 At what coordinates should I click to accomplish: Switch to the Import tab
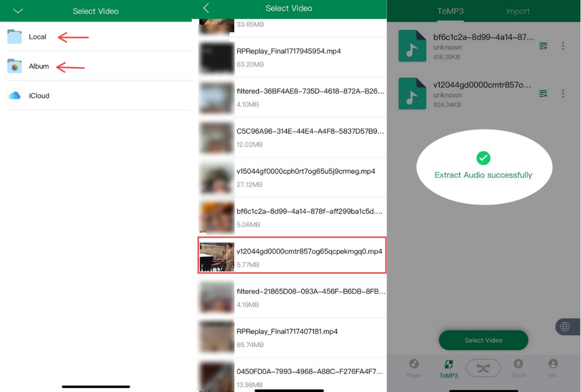click(x=517, y=11)
